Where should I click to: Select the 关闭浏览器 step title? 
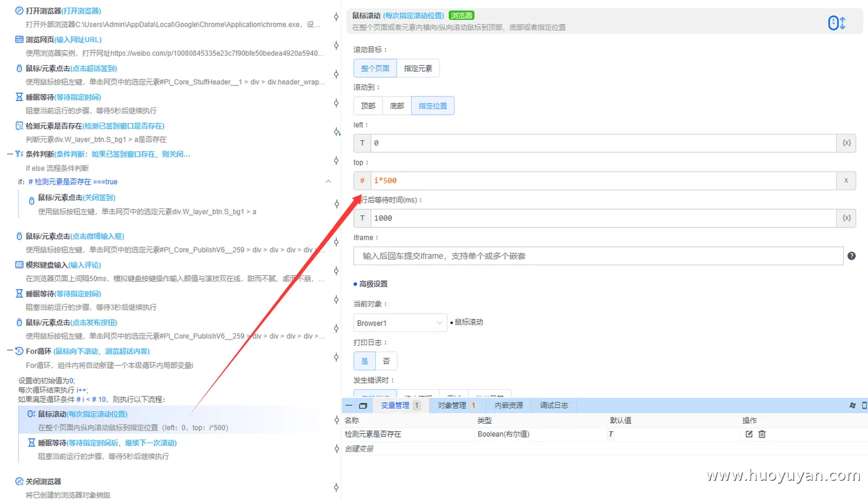click(43, 481)
